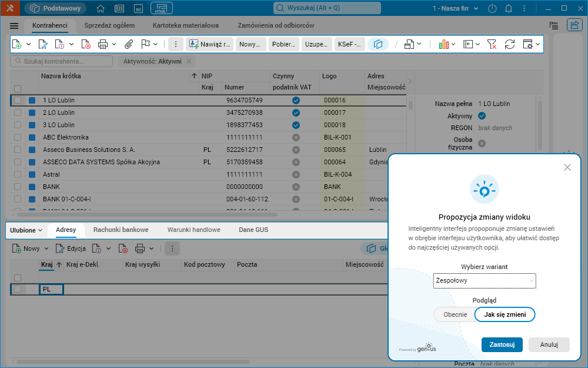Open the bar chart analysis icon
The image size is (588, 368).
click(x=444, y=44)
